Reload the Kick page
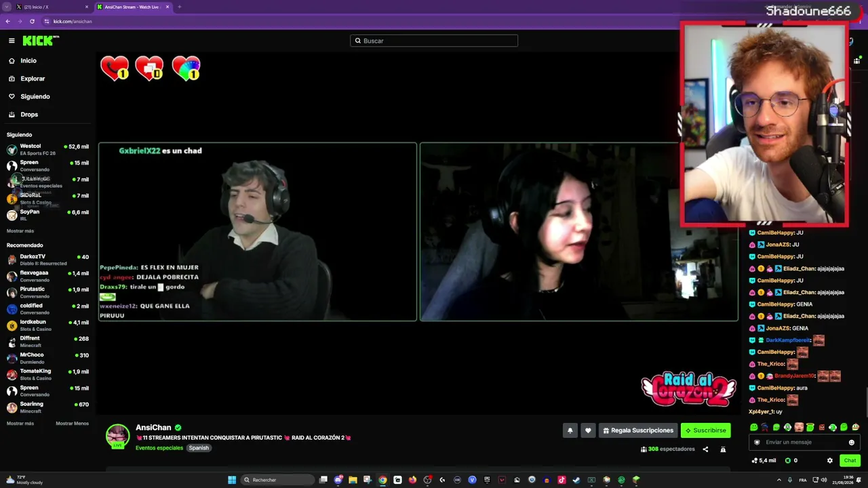Screen dimensions: 868x488 point(32,21)
